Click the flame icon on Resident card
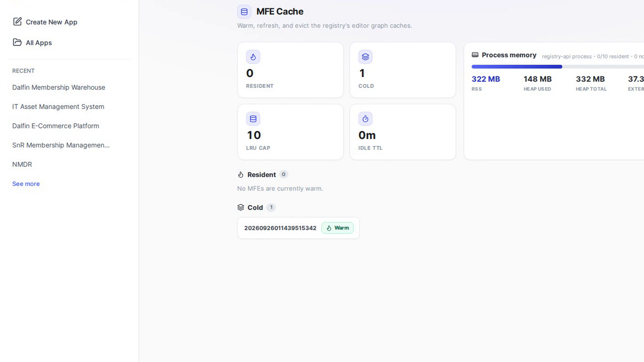Viewport: 644px width, 362px height. coord(253,57)
